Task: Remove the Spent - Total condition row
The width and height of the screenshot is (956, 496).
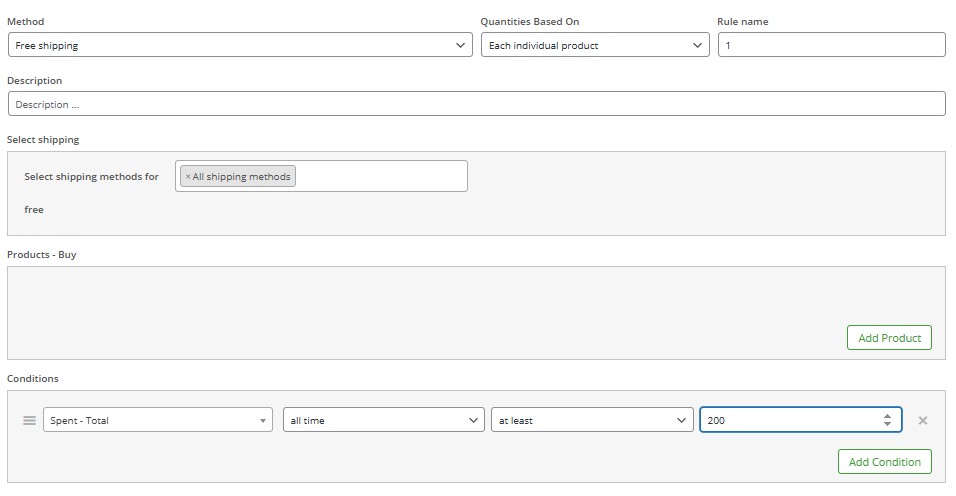Action: point(922,420)
